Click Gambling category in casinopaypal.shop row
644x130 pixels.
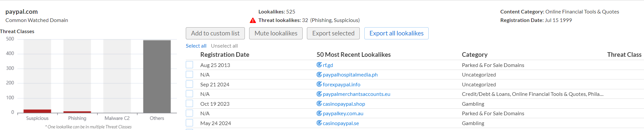click(x=473, y=104)
